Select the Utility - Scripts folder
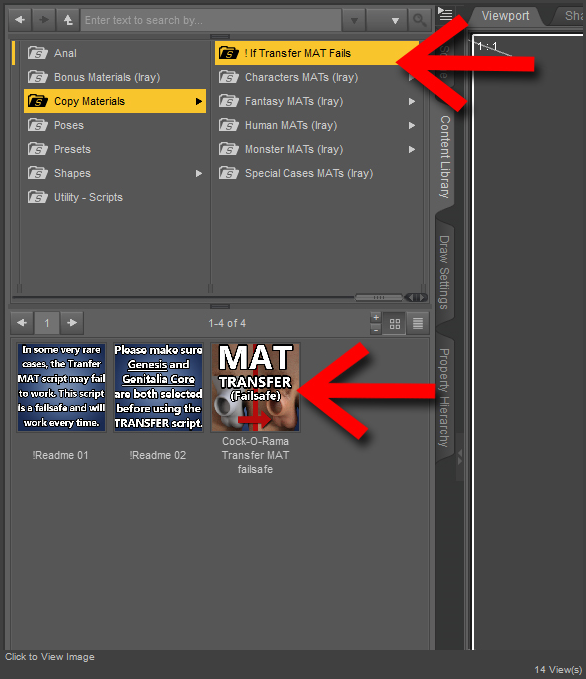 pyautogui.click(x=115, y=197)
